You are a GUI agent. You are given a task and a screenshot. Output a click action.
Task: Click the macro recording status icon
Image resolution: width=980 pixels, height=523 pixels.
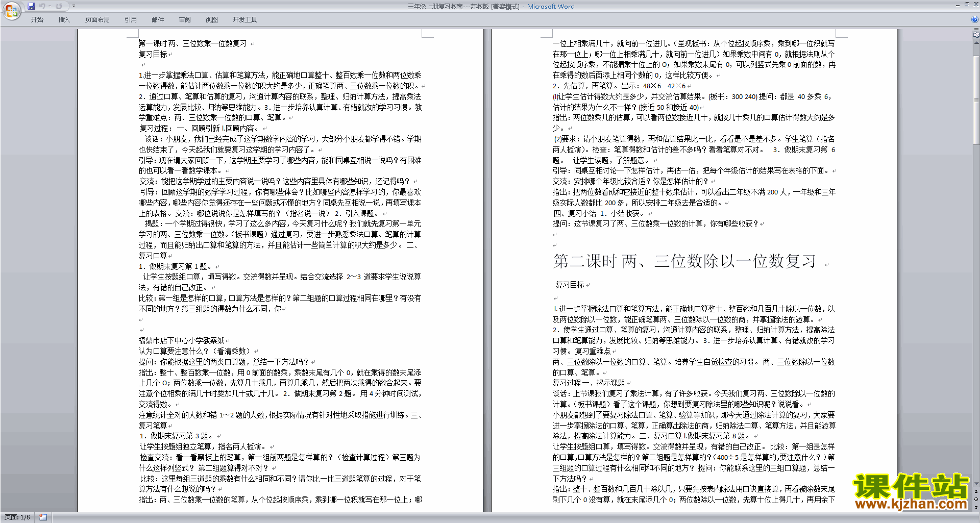point(43,517)
